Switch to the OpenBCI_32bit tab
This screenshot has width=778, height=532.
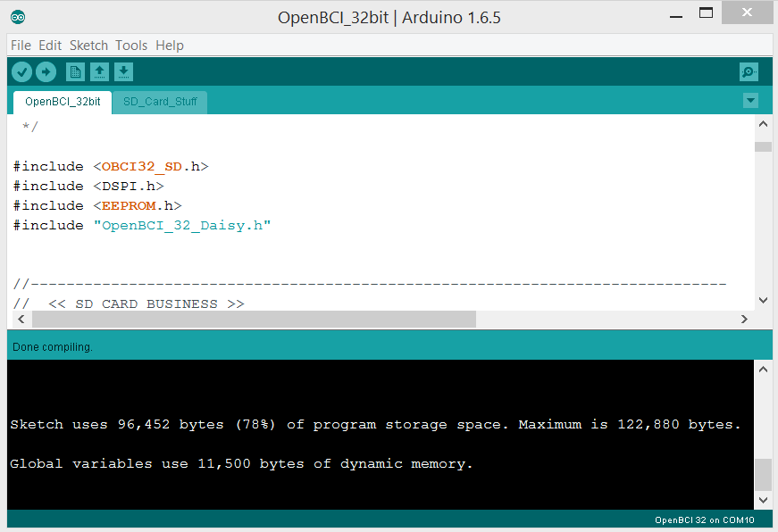coord(63,102)
